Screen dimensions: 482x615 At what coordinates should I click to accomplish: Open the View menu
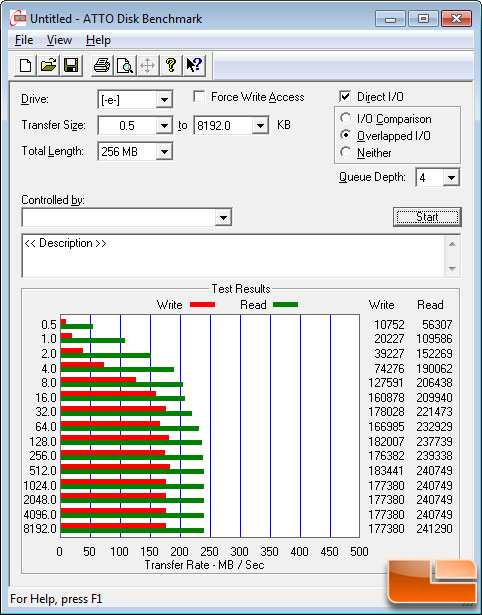(59, 40)
